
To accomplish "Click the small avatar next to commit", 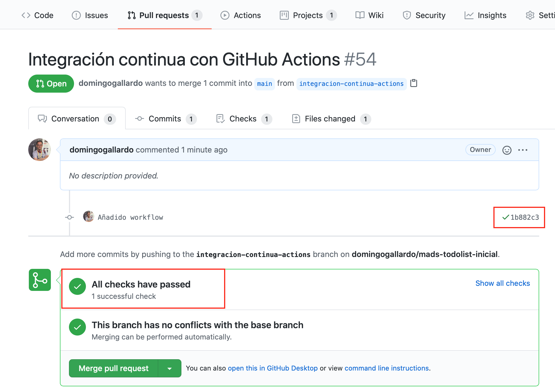I will (x=88, y=217).
